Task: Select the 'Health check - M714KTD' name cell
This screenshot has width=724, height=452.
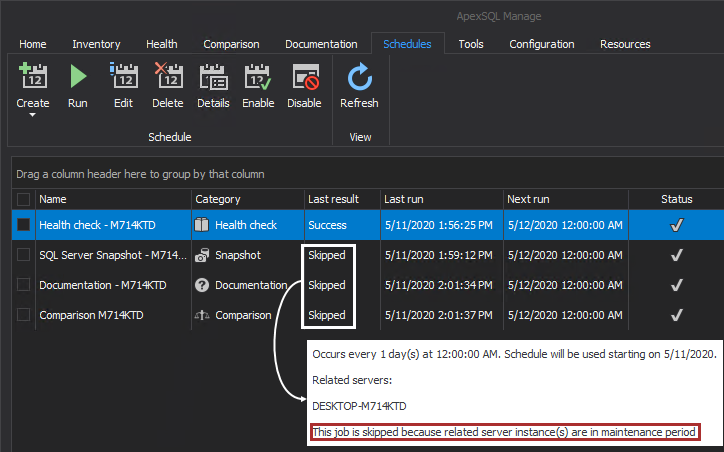Action: [x=114, y=225]
